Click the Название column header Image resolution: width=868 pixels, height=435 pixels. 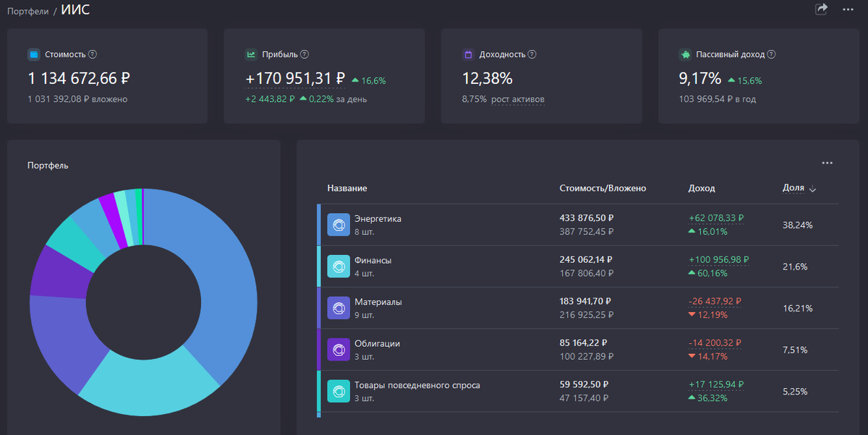click(347, 188)
